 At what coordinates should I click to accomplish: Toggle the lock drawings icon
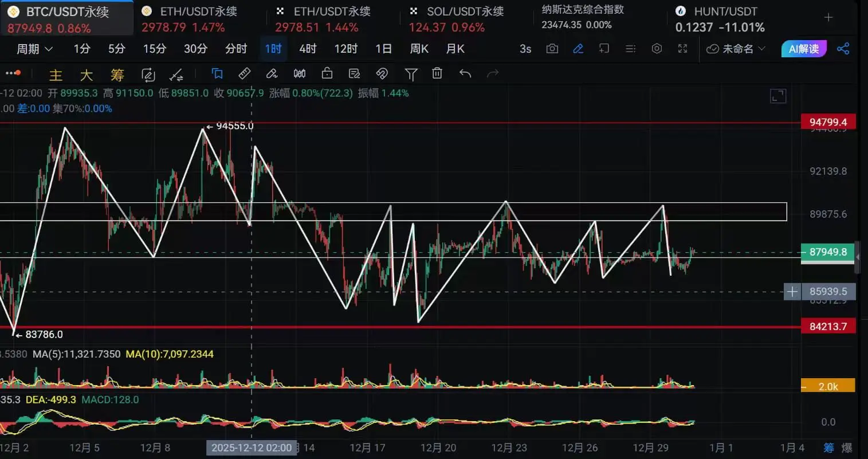click(x=327, y=73)
